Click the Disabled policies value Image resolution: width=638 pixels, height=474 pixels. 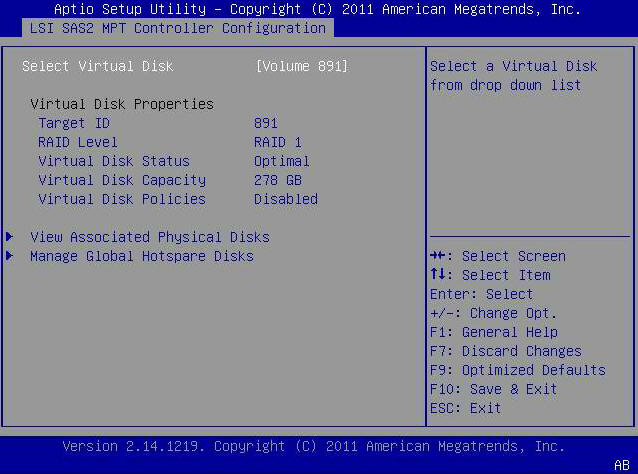click(x=286, y=199)
